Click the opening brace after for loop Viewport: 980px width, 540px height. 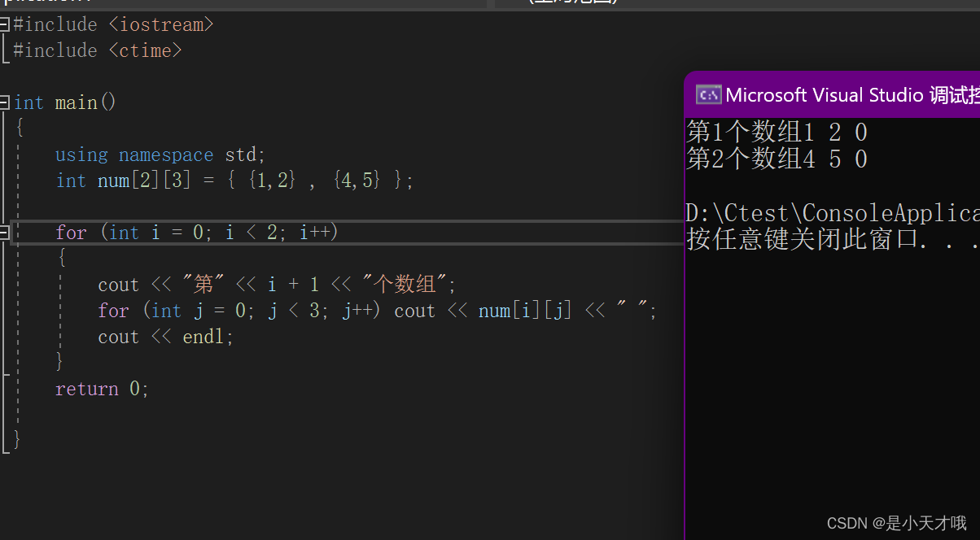coord(61,259)
